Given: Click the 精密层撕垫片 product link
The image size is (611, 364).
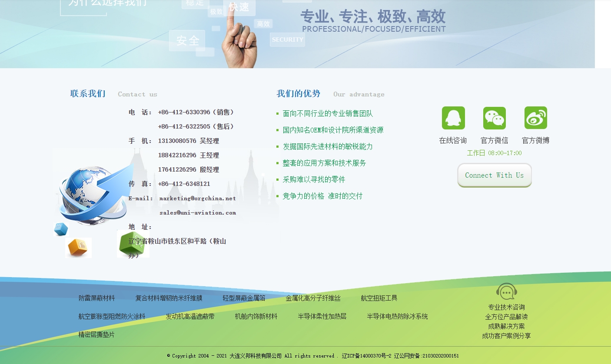Looking at the screenshot, I should click(x=96, y=335).
